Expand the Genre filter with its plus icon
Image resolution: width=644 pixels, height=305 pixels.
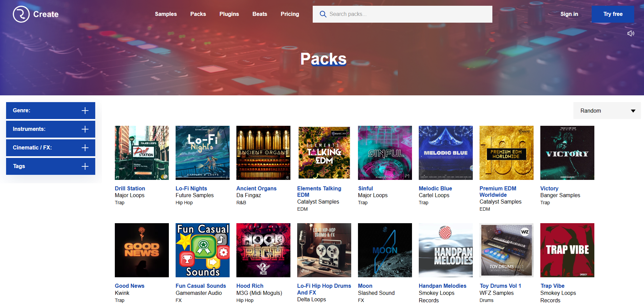[85, 111]
